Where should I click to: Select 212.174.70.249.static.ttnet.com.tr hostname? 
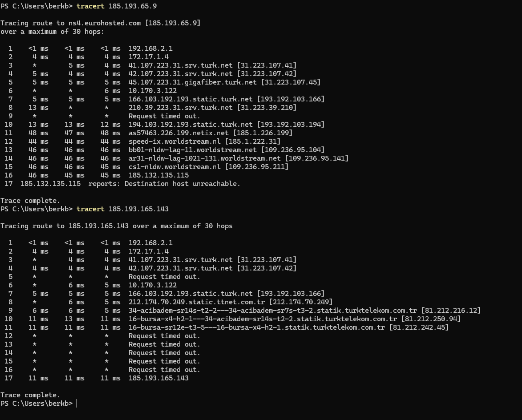point(197,302)
